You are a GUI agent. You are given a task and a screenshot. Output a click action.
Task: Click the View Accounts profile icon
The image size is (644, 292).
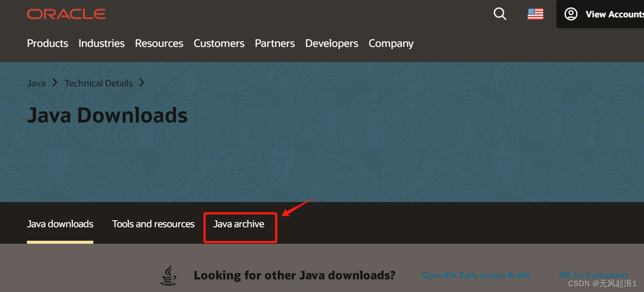point(571,14)
